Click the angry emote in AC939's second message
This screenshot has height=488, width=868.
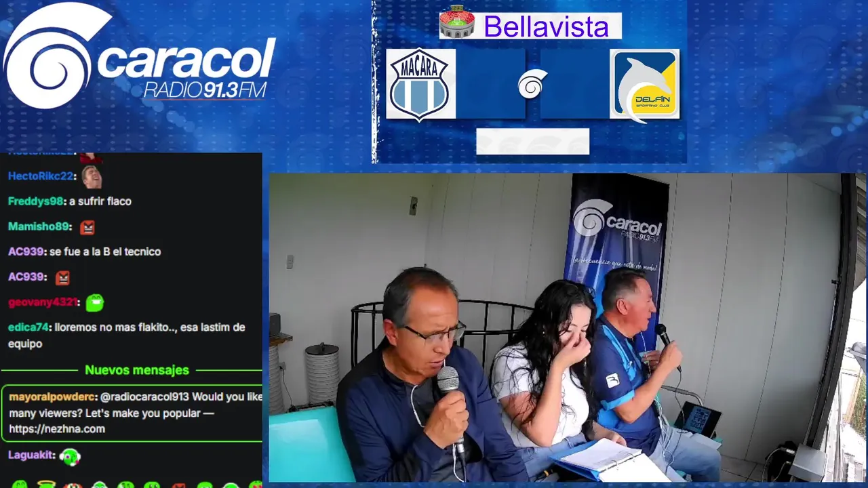62,277
